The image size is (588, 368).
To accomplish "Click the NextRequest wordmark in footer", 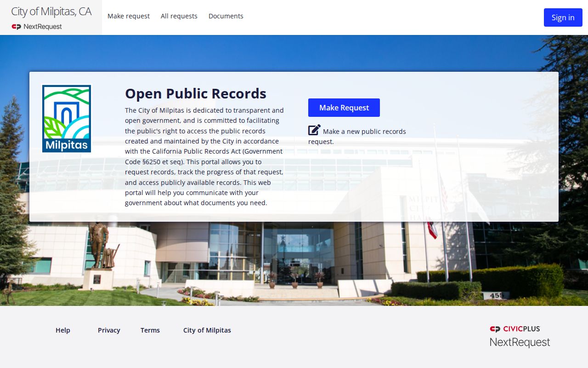I will tap(520, 342).
